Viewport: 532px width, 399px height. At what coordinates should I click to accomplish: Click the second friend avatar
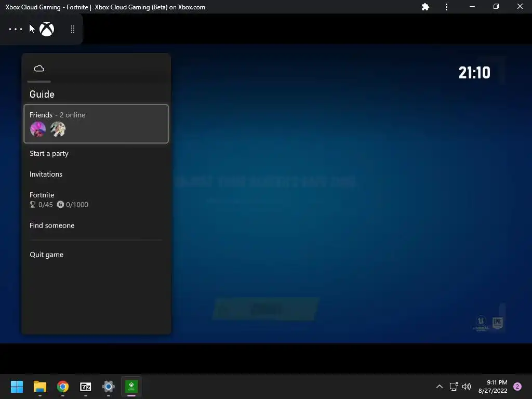58,129
